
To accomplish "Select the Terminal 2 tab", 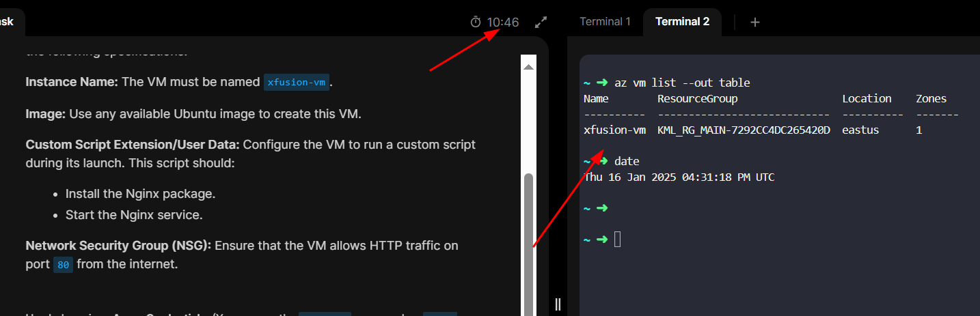I will [682, 22].
